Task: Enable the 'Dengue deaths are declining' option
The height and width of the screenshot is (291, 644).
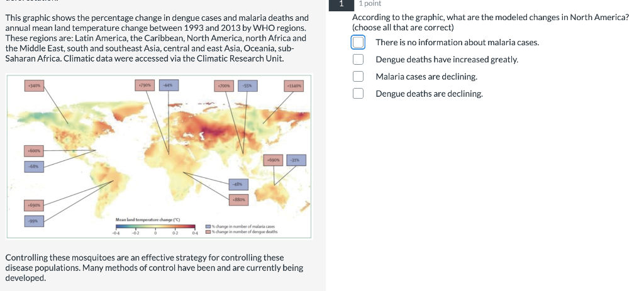Action: point(358,94)
